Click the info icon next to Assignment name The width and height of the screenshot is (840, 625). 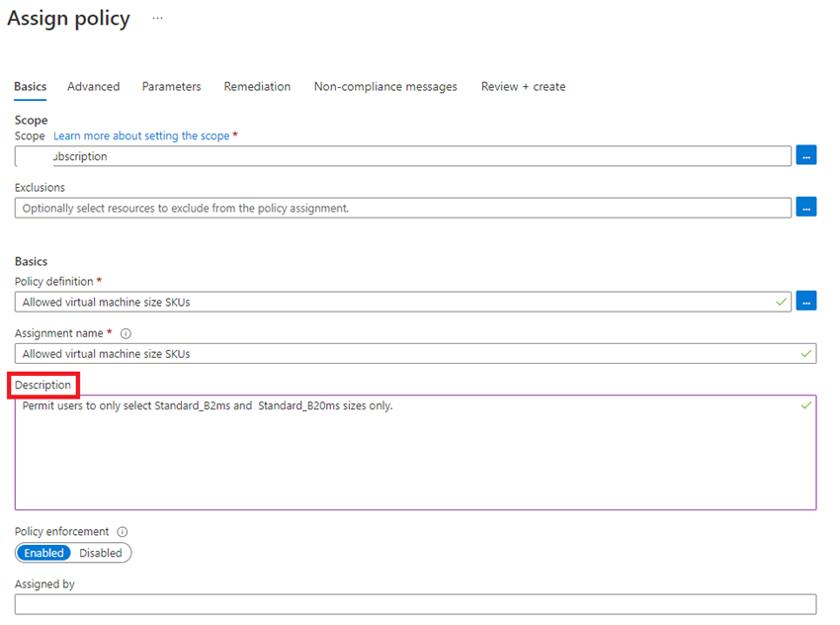125,333
